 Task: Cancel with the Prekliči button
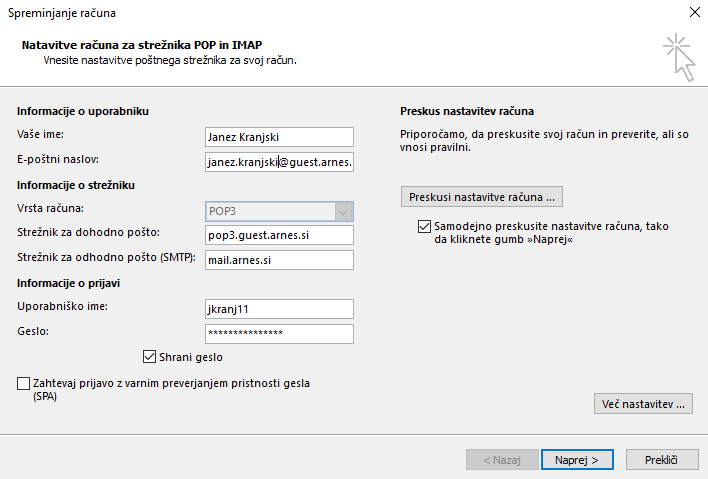click(x=661, y=460)
